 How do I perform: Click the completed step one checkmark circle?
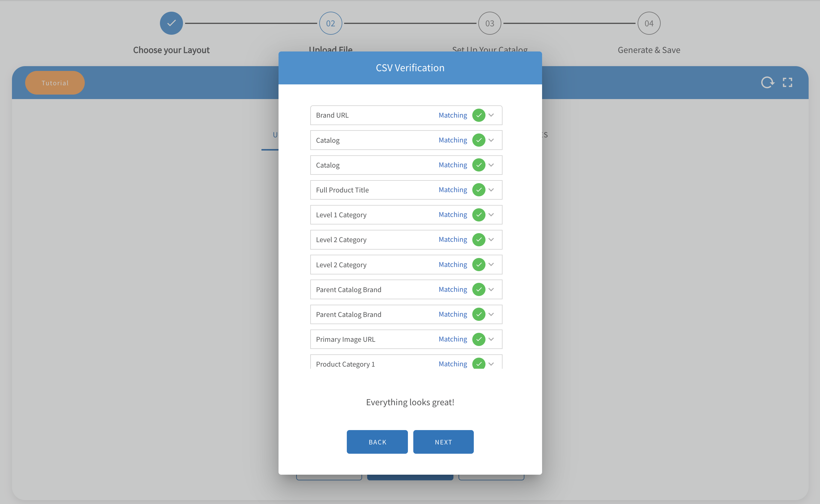click(171, 23)
